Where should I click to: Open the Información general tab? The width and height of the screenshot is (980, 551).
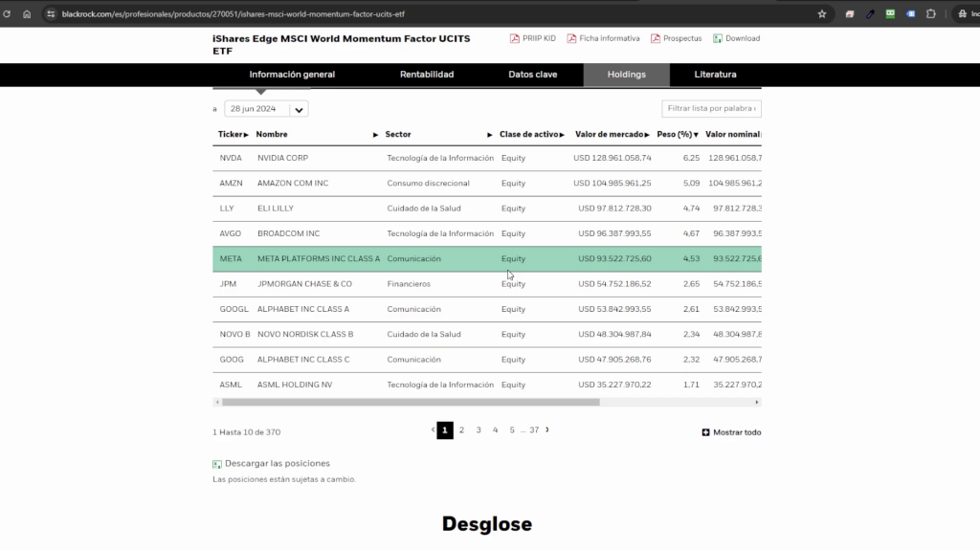point(292,75)
